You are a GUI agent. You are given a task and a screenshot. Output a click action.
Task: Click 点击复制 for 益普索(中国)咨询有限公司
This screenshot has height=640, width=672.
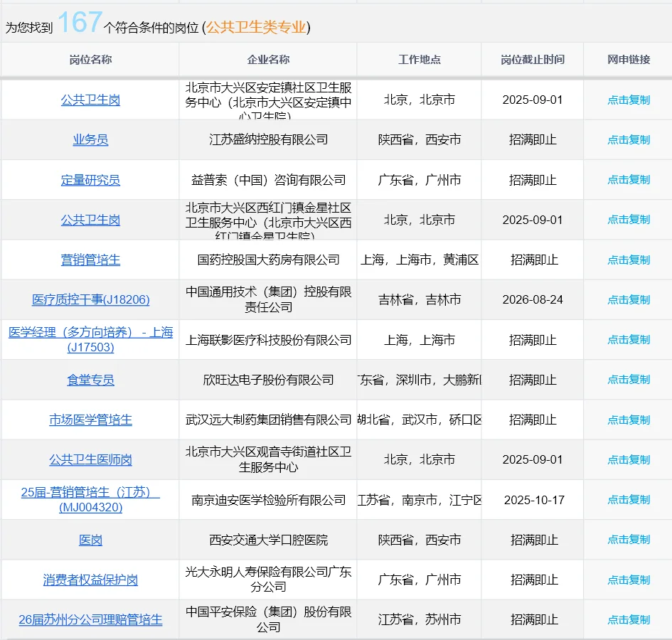[x=629, y=180]
